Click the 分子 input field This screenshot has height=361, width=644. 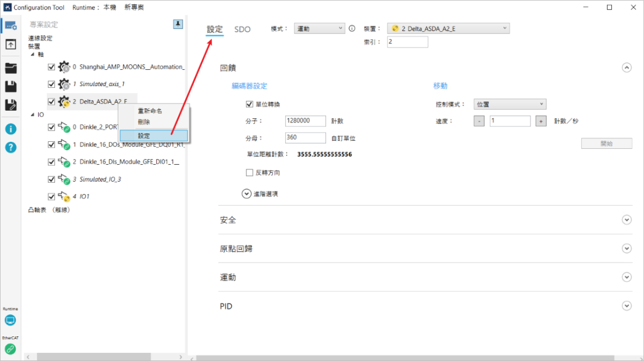(x=305, y=121)
